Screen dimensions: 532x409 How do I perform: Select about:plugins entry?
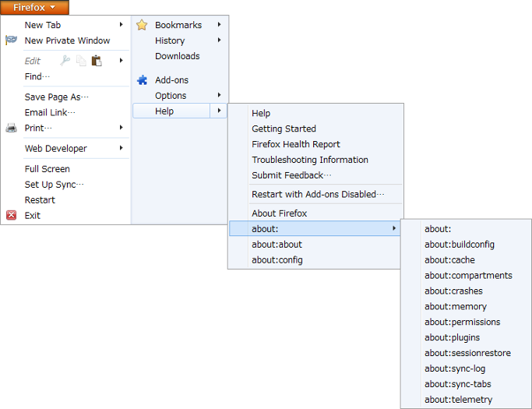pyautogui.click(x=452, y=338)
